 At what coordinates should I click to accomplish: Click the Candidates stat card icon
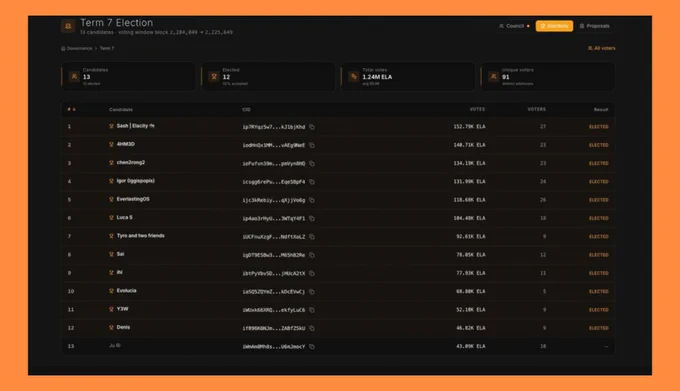(x=74, y=77)
